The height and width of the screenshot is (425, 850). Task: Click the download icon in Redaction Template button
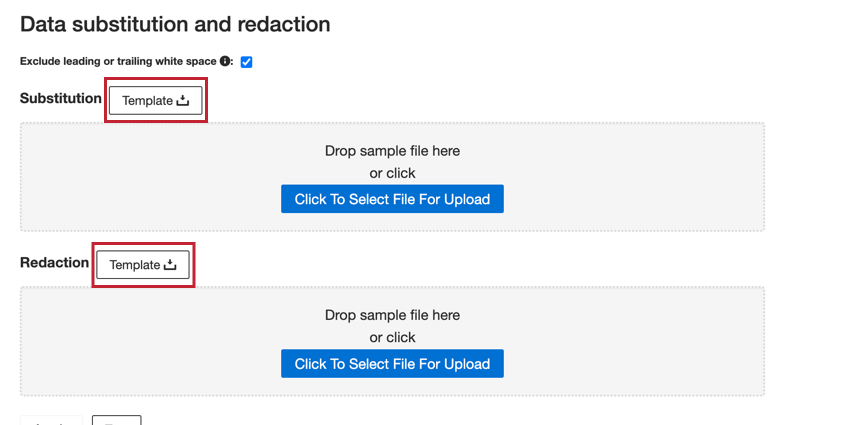click(169, 265)
